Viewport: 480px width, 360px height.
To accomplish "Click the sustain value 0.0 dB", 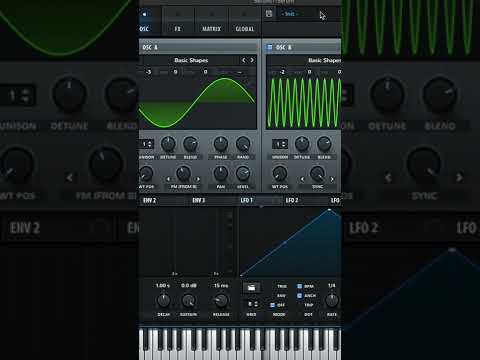I will pos(189,286).
